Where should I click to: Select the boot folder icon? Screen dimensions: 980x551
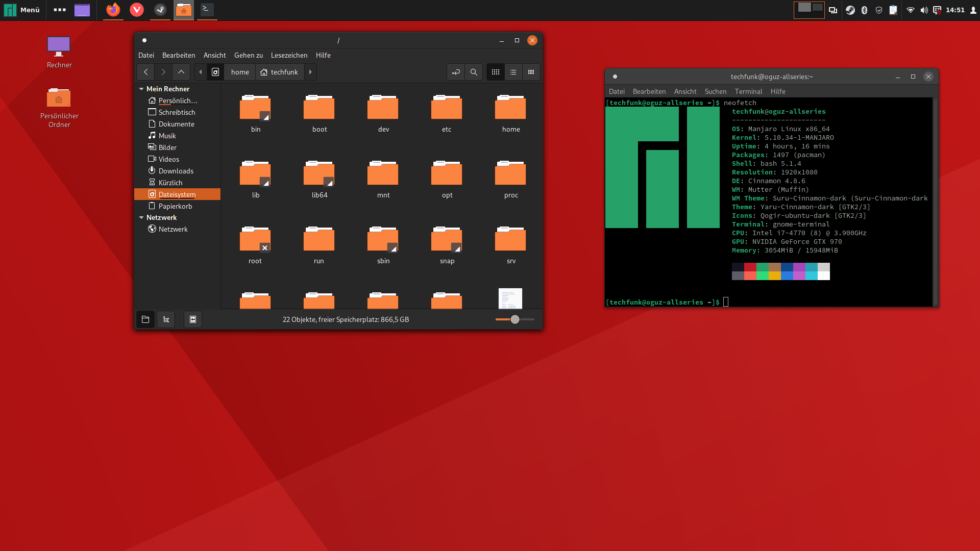[x=319, y=108]
